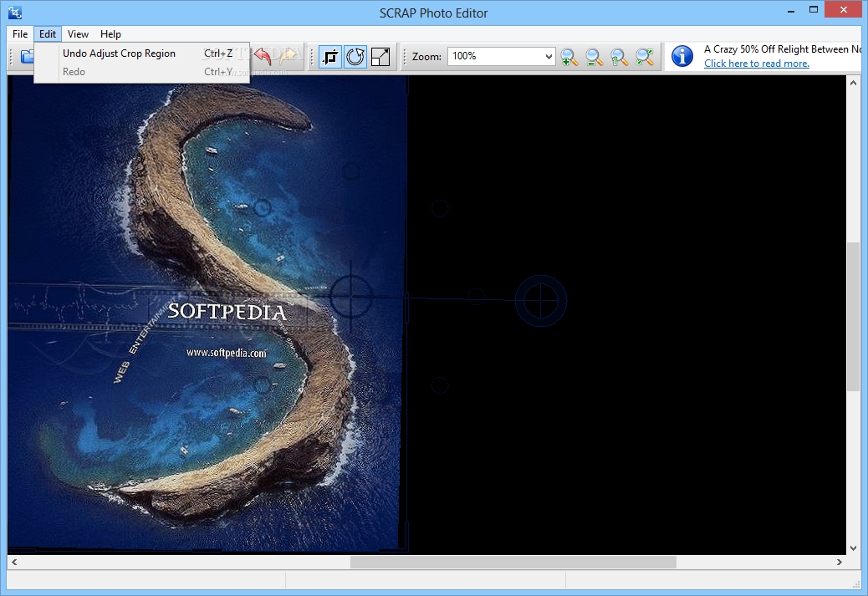Click the blue information icon
Viewport: 868px width, 596px height.
(x=682, y=57)
